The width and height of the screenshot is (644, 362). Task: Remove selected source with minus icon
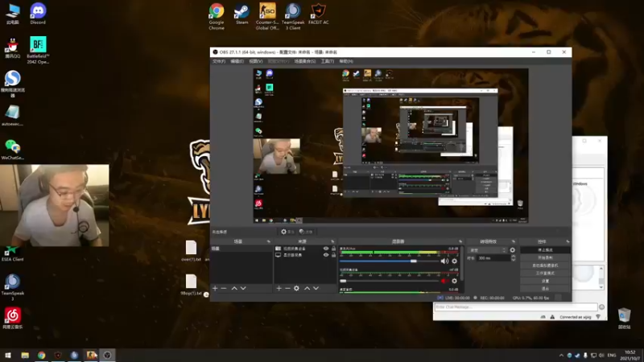287,289
